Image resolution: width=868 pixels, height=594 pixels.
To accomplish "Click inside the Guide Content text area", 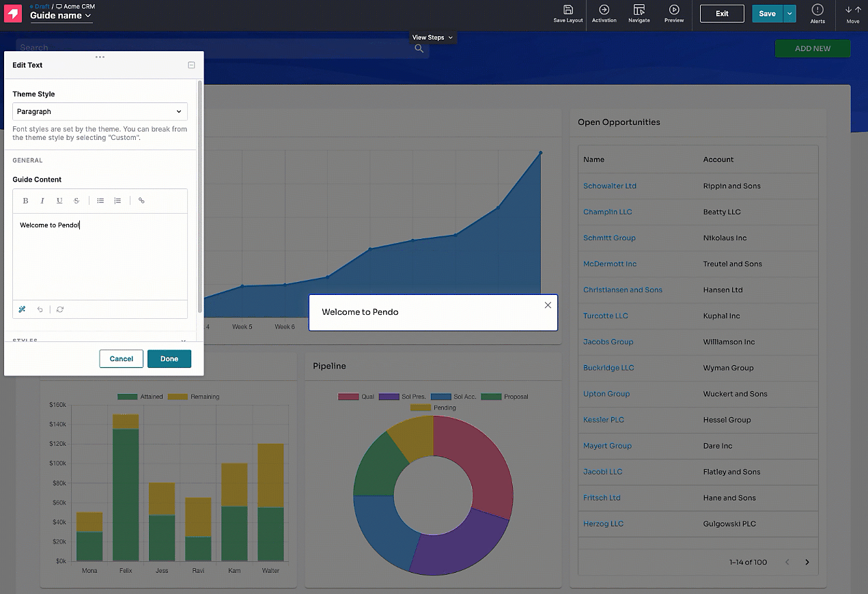I will click(x=100, y=257).
